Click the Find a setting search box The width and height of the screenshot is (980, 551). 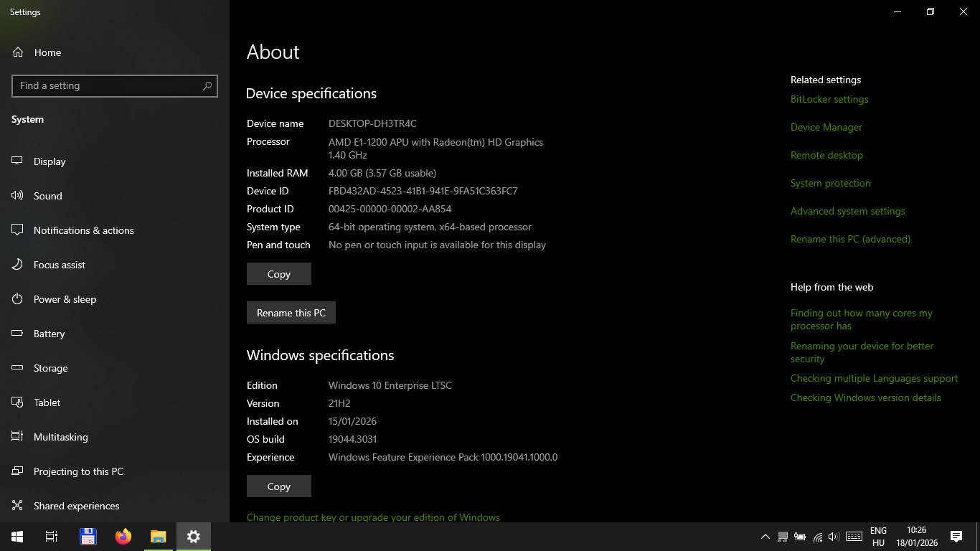coord(115,86)
